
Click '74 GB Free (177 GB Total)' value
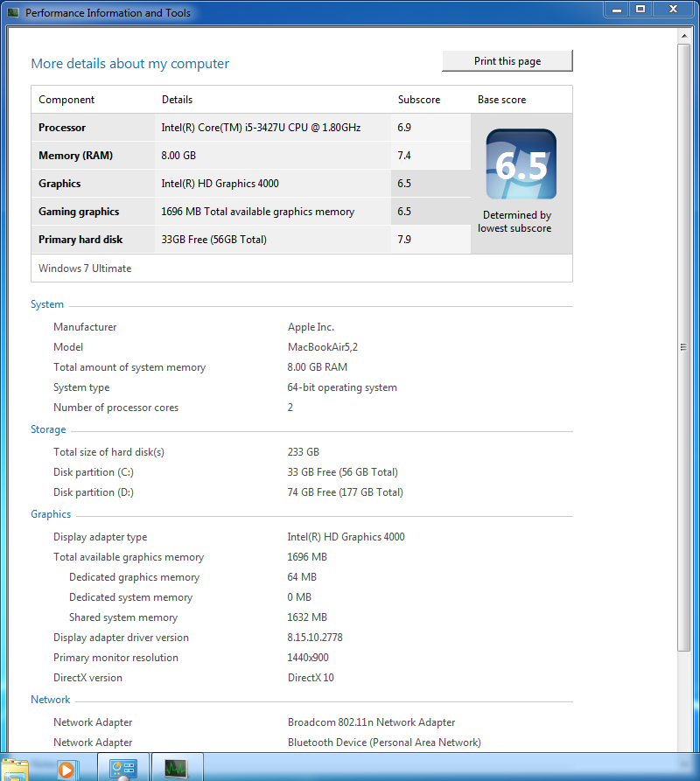point(345,492)
